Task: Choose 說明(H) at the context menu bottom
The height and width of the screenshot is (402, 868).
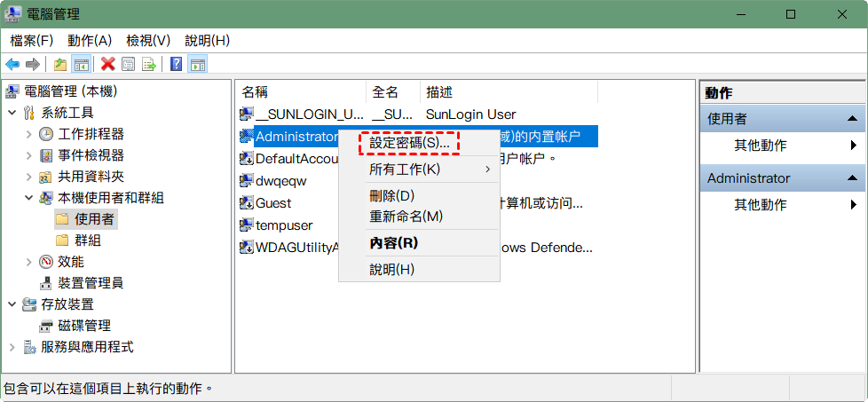Action: coord(419,270)
